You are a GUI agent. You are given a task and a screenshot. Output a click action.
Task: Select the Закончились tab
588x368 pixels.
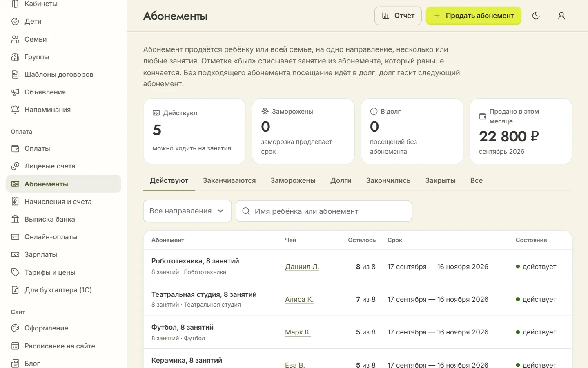point(388,180)
